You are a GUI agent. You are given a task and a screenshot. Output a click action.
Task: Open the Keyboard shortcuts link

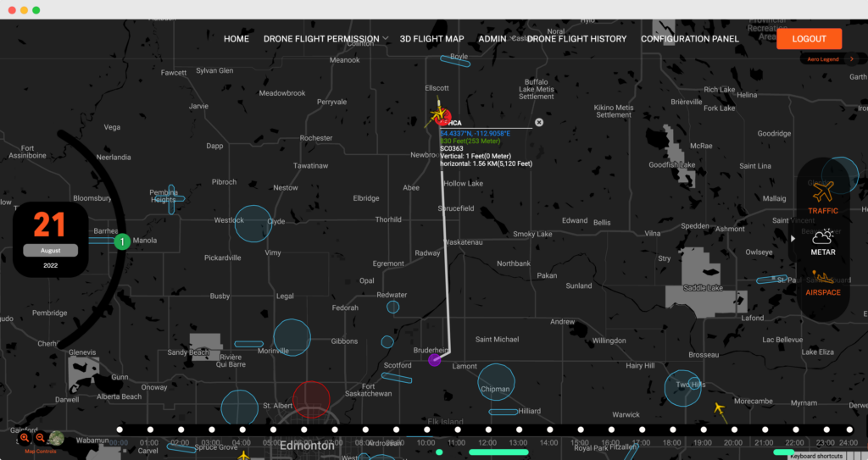[x=816, y=456]
